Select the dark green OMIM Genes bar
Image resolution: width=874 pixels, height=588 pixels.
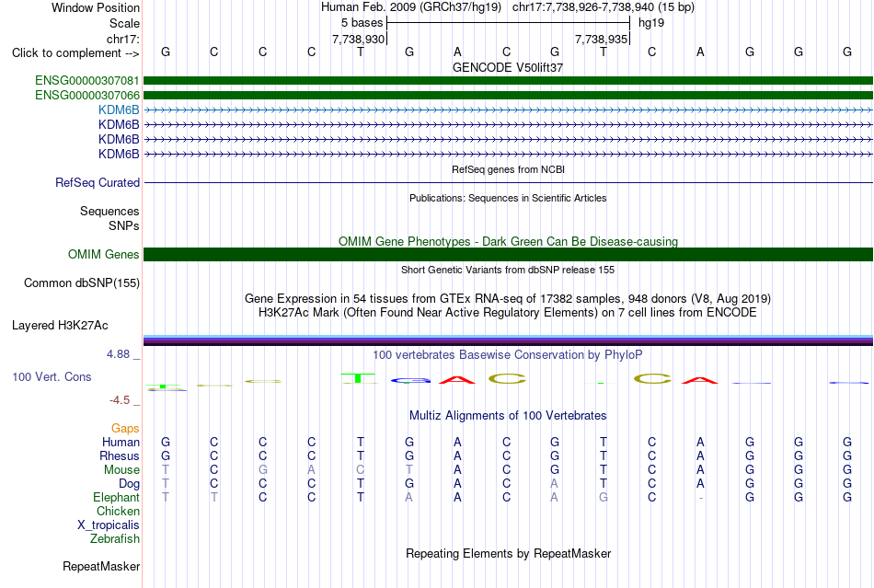509,255
